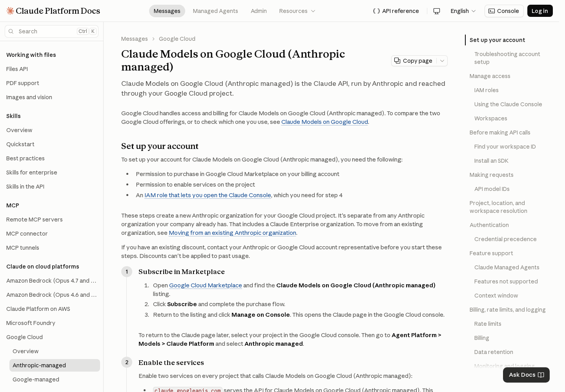Open the Ask Docs assistant
Image resolution: width=565 pixels, height=392 pixels.
coord(526,375)
